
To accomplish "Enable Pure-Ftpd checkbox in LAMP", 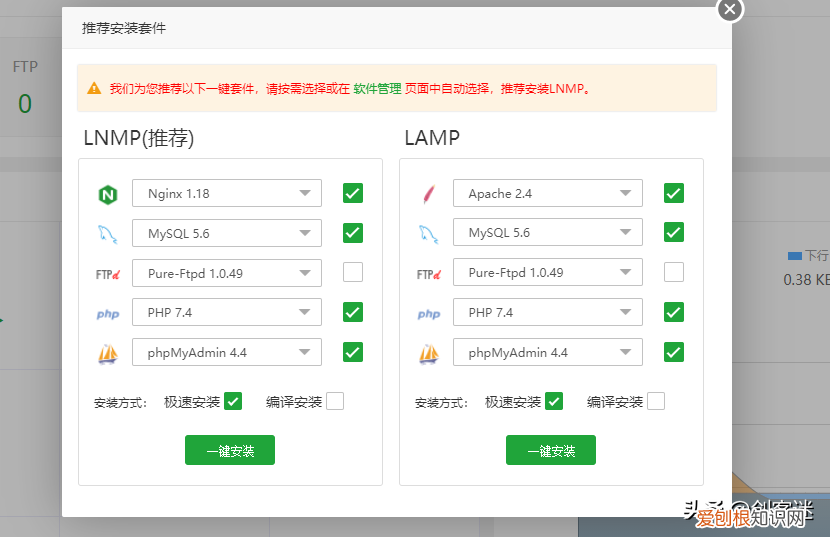I will point(673,272).
